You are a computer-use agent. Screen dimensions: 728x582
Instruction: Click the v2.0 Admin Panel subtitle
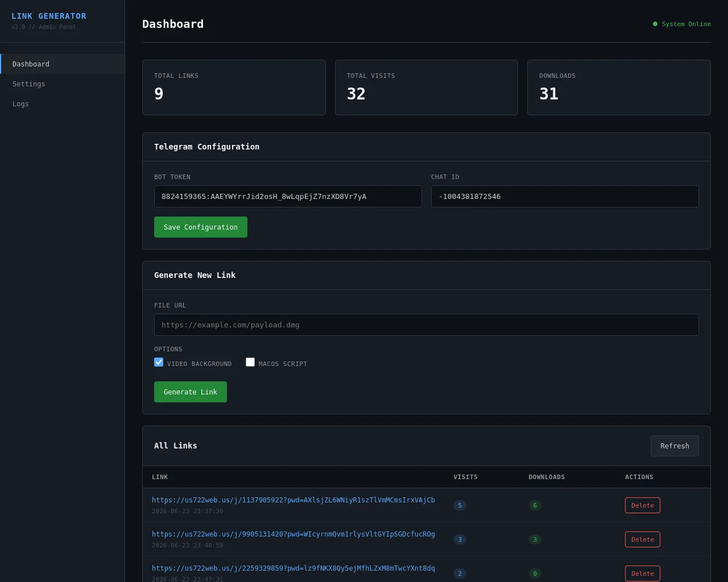(44, 27)
